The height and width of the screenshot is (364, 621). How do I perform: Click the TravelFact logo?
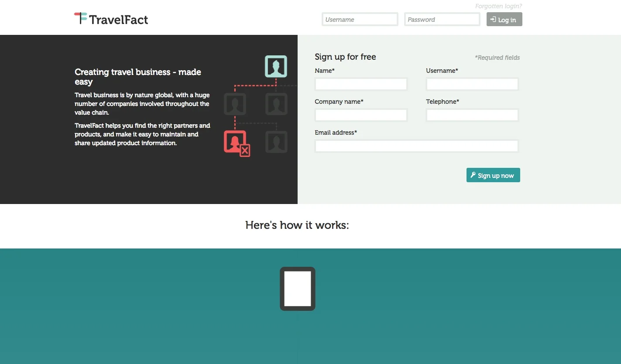point(111,19)
